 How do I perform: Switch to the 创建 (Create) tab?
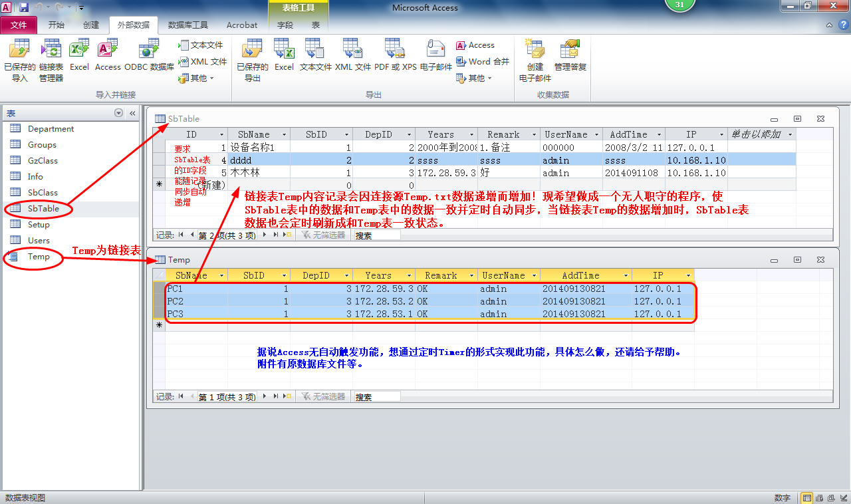tap(91, 25)
